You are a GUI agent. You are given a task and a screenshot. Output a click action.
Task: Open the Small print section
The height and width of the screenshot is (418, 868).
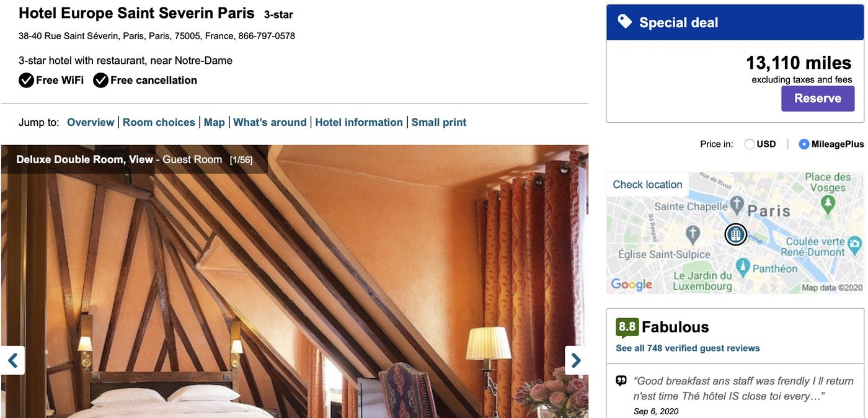pos(439,122)
